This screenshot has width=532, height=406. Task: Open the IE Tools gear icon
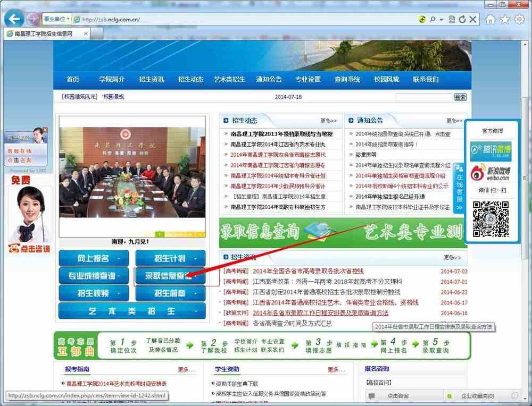click(x=519, y=20)
